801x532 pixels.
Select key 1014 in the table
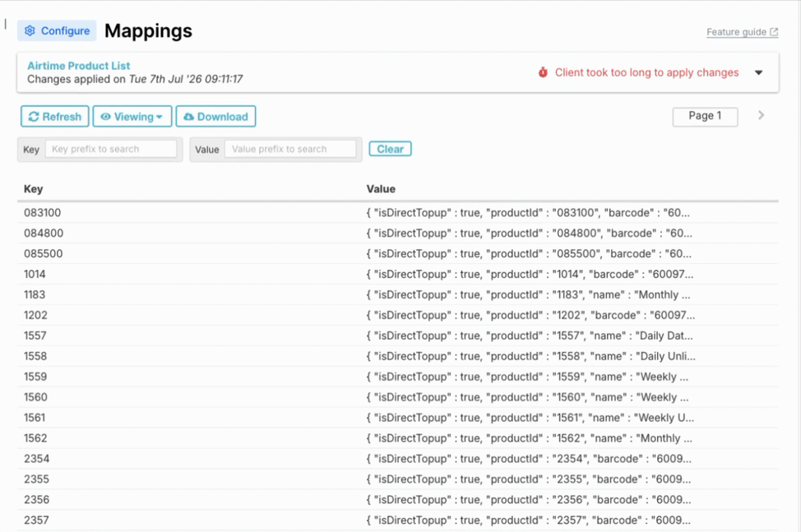coord(35,274)
